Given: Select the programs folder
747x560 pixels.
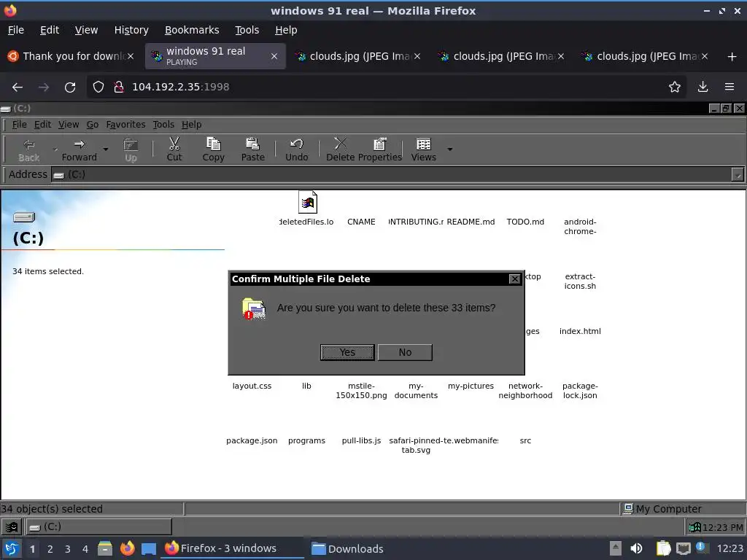Looking at the screenshot, I should [306, 441].
